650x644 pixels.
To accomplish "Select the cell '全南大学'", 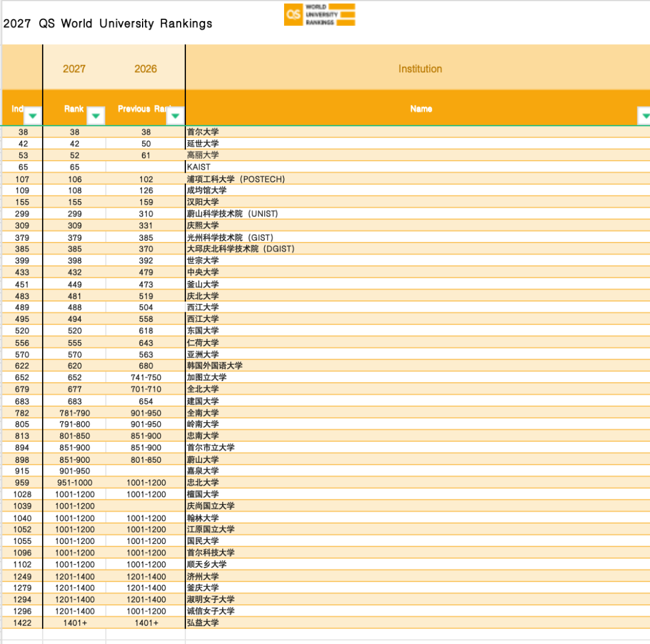I will 418,413.
